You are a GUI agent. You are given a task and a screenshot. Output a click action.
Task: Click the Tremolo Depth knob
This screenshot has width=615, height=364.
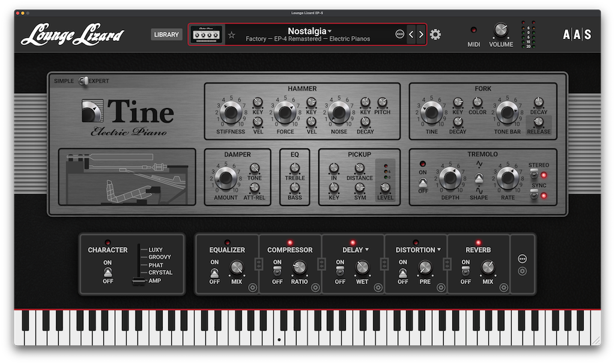coord(450,178)
